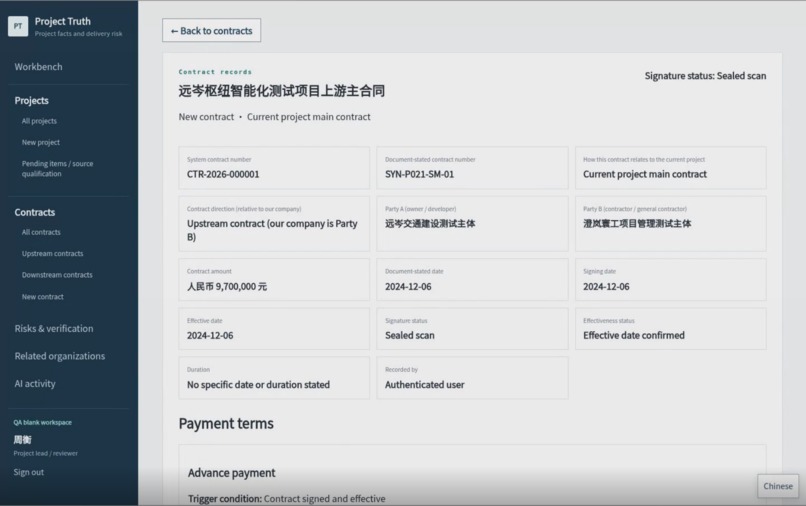The width and height of the screenshot is (806, 506).
Task: Click the Payment terms heading
Action: [x=226, y=423]
